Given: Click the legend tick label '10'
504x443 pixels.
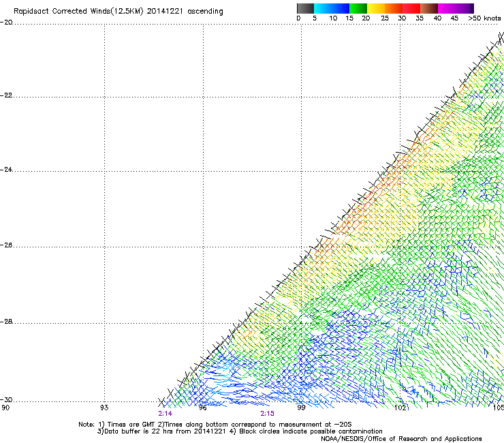Looking at the screenshot, I should tap(333, 18).
